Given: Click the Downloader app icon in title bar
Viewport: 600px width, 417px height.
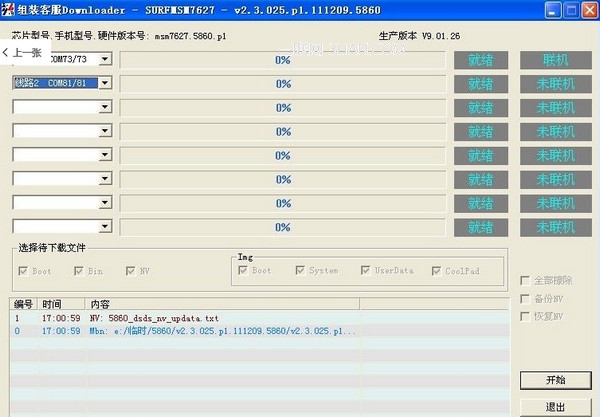Looking at the screenshot, I should (x=8, y=10).
